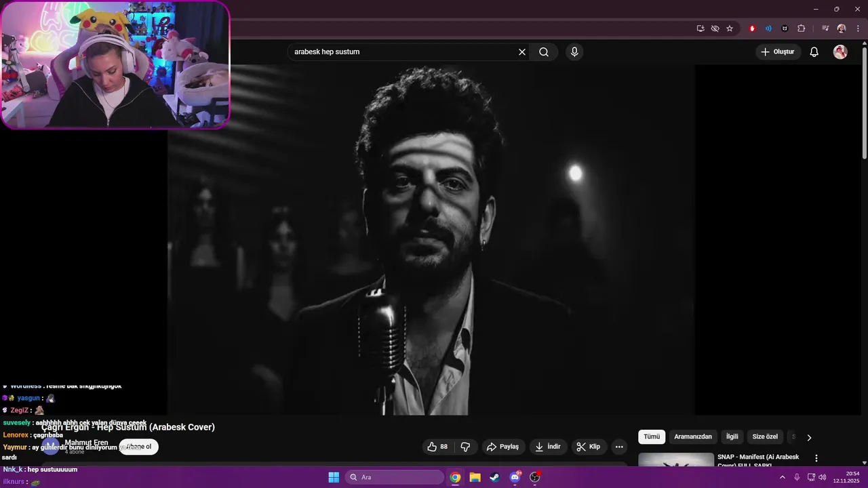This screenshot has width=868, height=488.
Task: Open the volume speaker in system tray
Action: [823, 477]
